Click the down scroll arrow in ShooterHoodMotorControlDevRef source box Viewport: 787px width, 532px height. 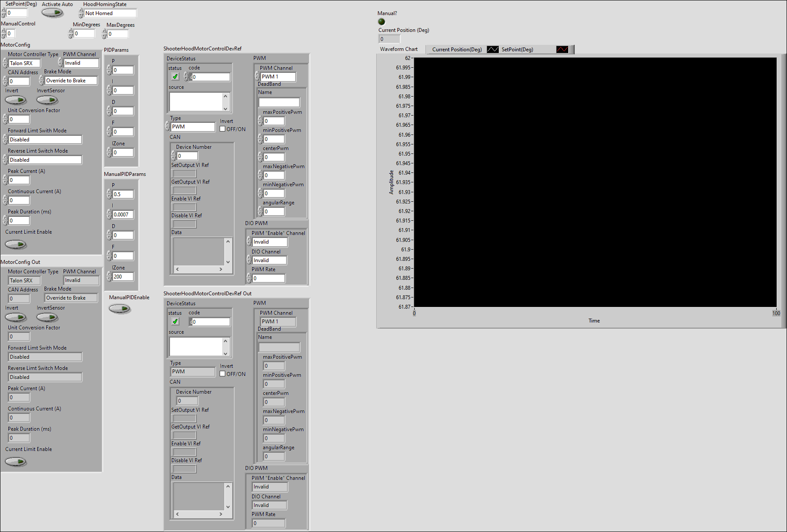pos(225,108)
